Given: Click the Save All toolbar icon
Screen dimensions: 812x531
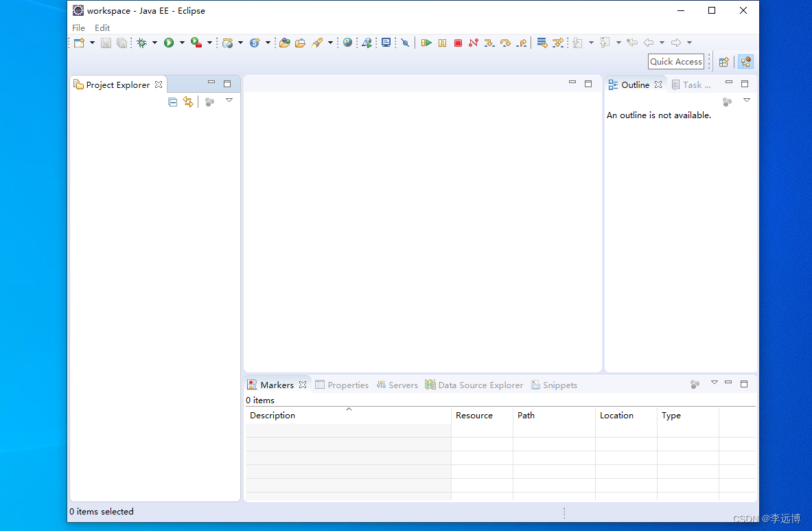Looking at the screenshot, I should coord(122,42).
